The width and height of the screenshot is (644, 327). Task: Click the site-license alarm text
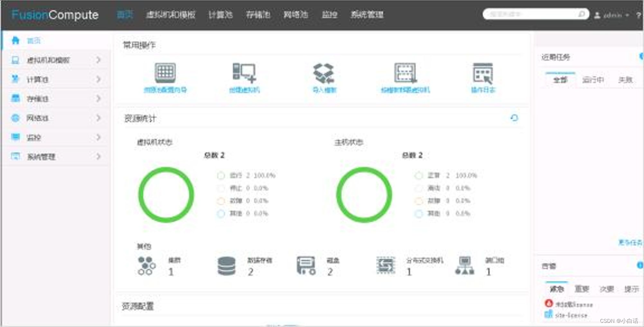pyautogui.click(x=571, y=315)
